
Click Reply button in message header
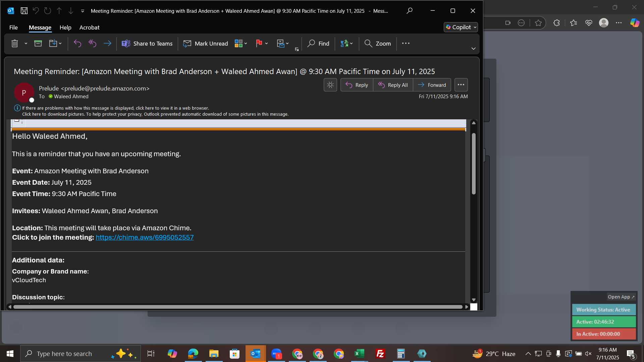coord(357,85)
